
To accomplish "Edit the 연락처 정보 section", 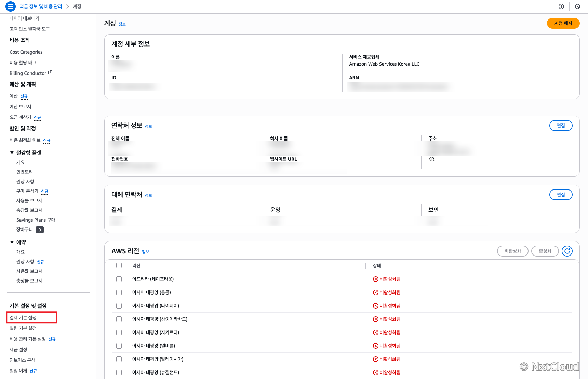I will pos(561,126).
